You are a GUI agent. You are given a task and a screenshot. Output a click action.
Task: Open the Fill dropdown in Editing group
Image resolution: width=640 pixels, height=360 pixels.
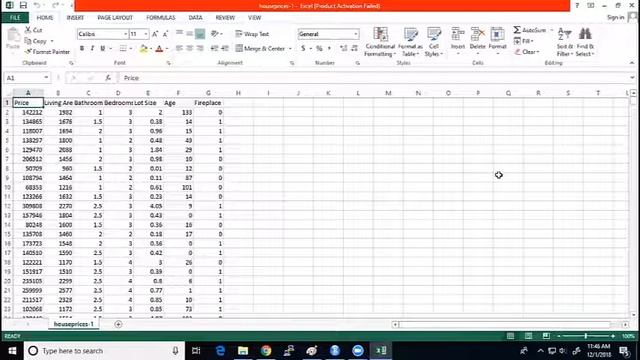pyautogui.click(x=523, y=41)
